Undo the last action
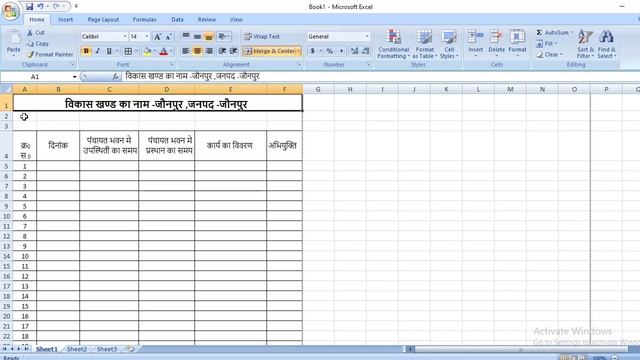Image resolution: width=640 pixels, height=360 pixels. click(x=40, y=7)
